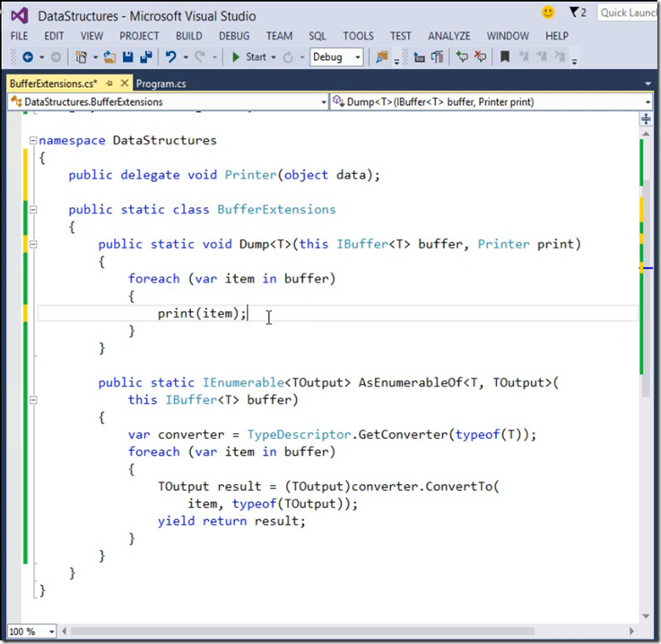Toggle the bookmark icon in toolbar
This screenshot has width=661, height=644.
(x=505, y=57)
